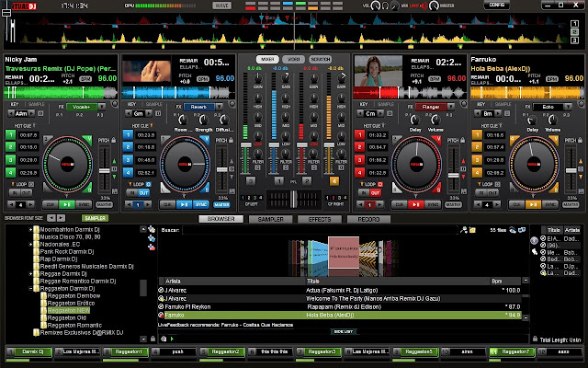Viewport: 588px width, 368px height.
Task: Toggle PFL headphone button for channel 1
Action: 278,181
